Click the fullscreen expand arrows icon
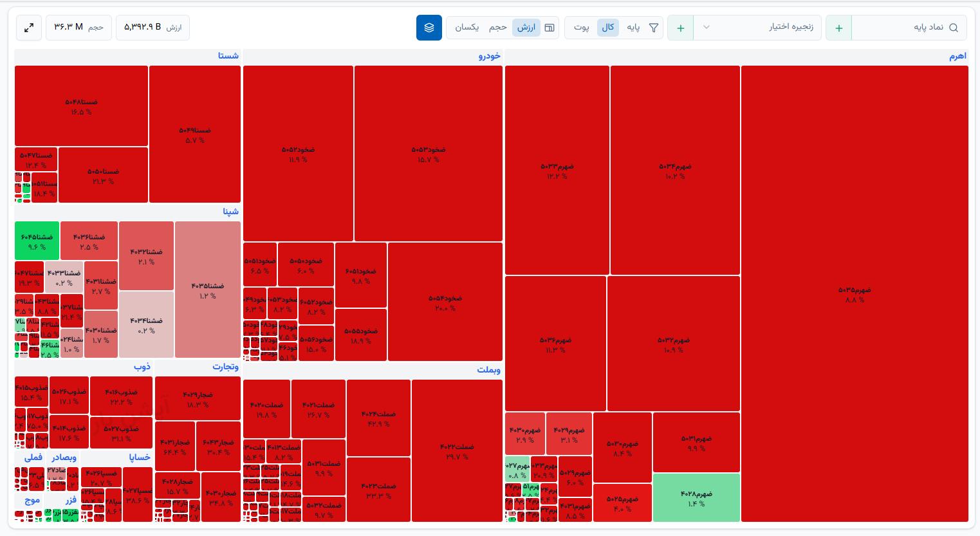 pos(28,28)
